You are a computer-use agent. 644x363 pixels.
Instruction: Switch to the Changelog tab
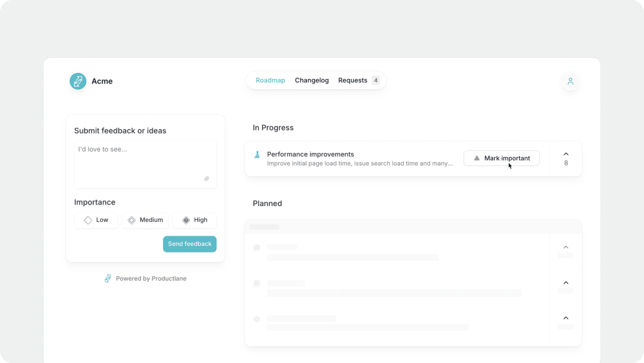(312, 80)
